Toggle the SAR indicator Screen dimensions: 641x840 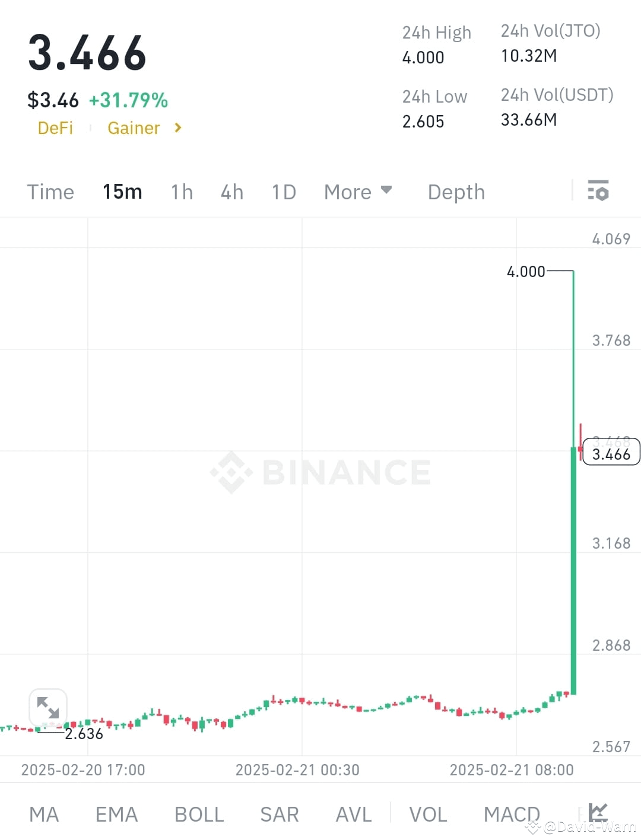pos(279,814)
